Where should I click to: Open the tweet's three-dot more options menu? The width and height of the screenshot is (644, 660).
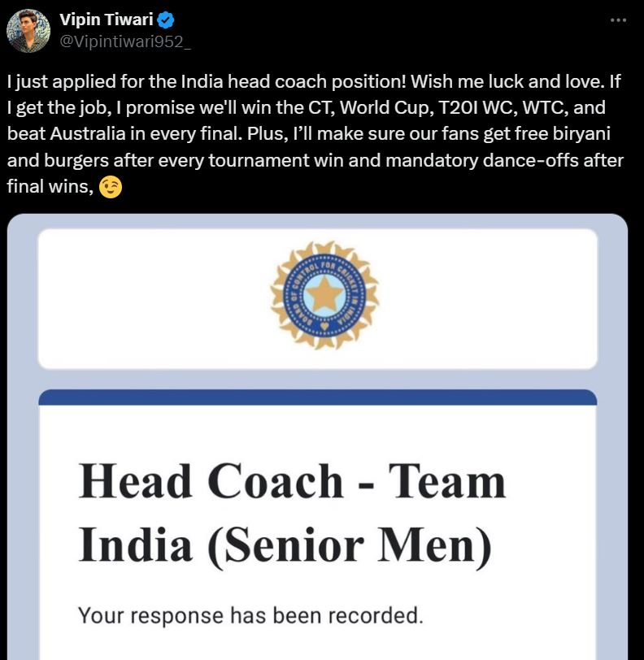618,20
